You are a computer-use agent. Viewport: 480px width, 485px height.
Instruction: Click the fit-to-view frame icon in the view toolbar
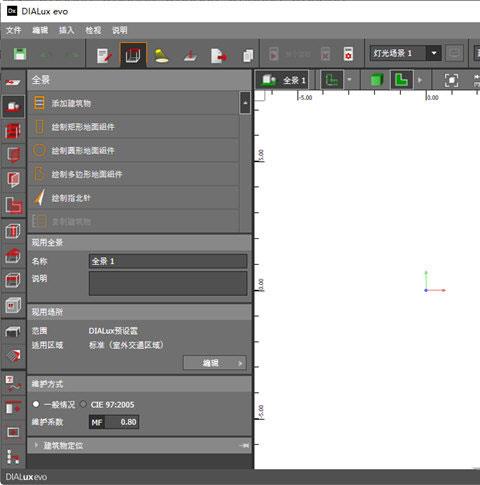pos(451,80)
